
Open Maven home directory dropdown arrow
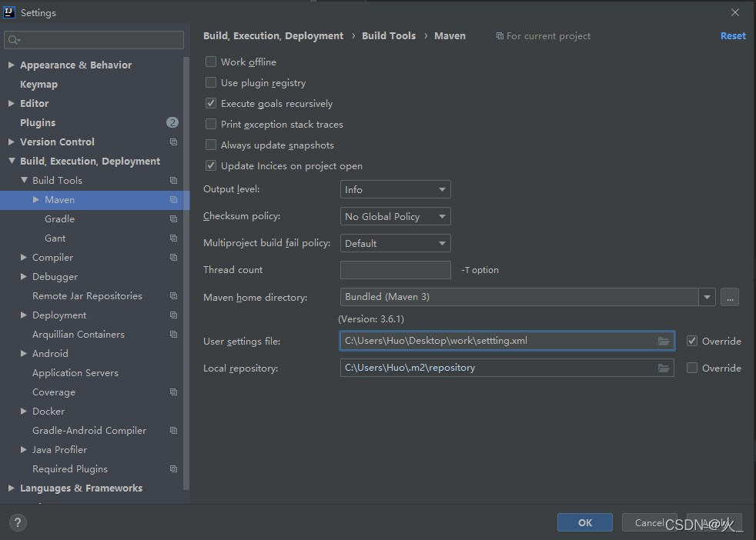click(x=707, y=297)
